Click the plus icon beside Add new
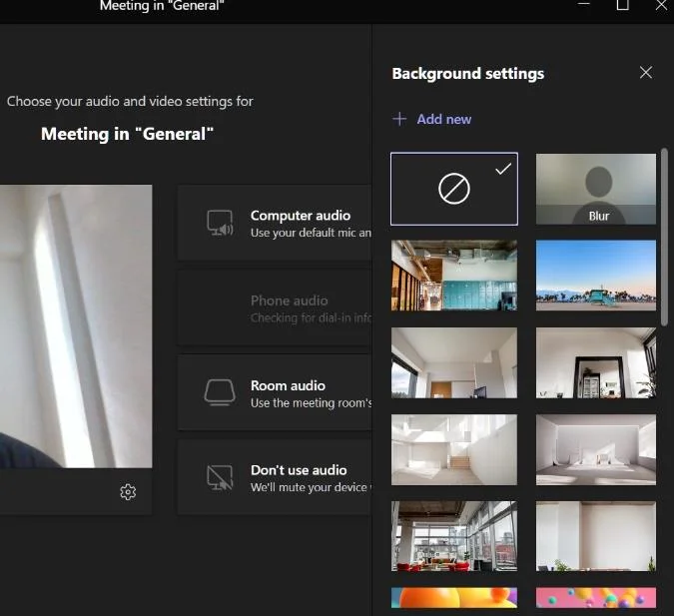 click(399, 119)
